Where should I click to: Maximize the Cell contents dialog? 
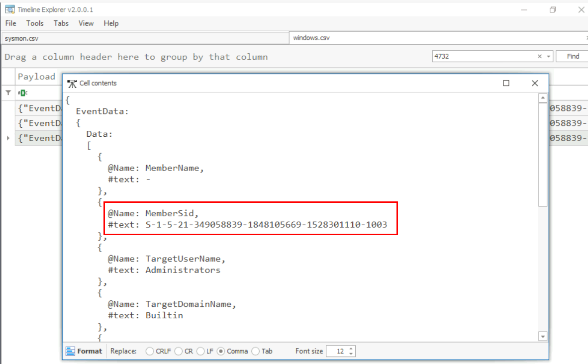coord(506,84)
